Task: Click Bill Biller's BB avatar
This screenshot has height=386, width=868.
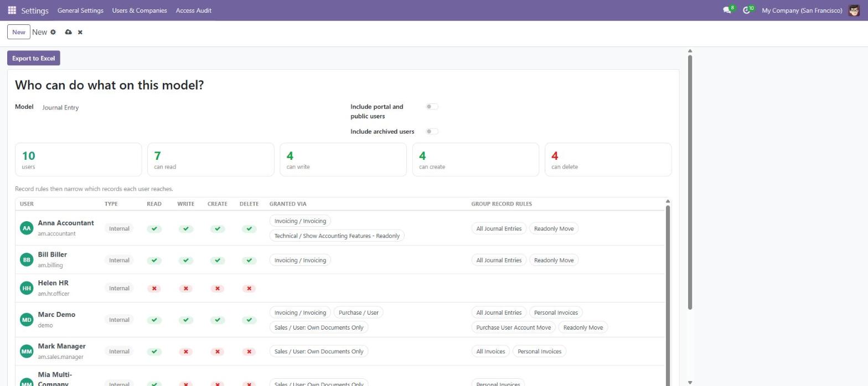Action: point(27,259)
